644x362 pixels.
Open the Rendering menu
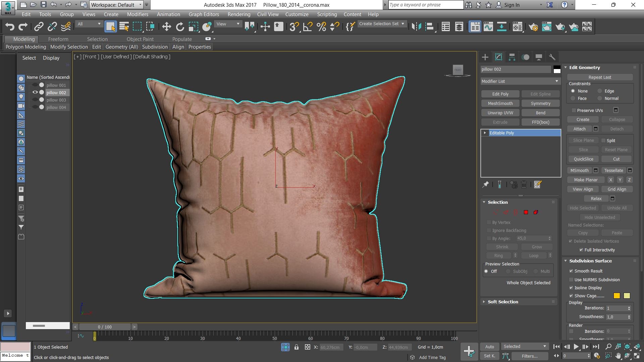pyautogui.click(x=239, y=14)
